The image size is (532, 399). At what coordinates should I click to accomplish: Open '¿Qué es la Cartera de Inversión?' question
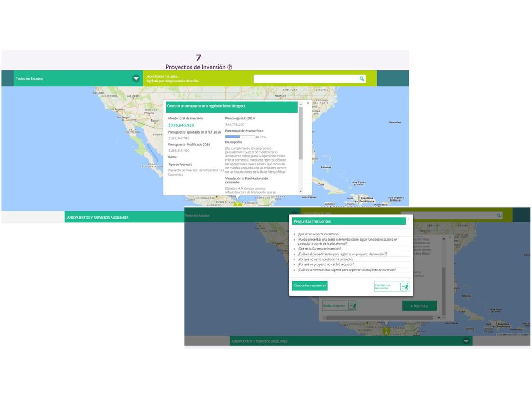click(x=319, y=249)
